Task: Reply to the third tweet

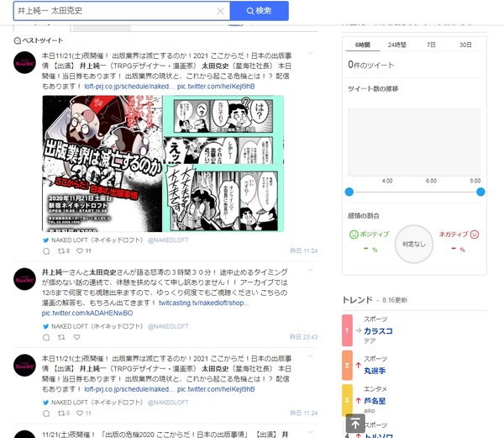Action: click(46, 414)
